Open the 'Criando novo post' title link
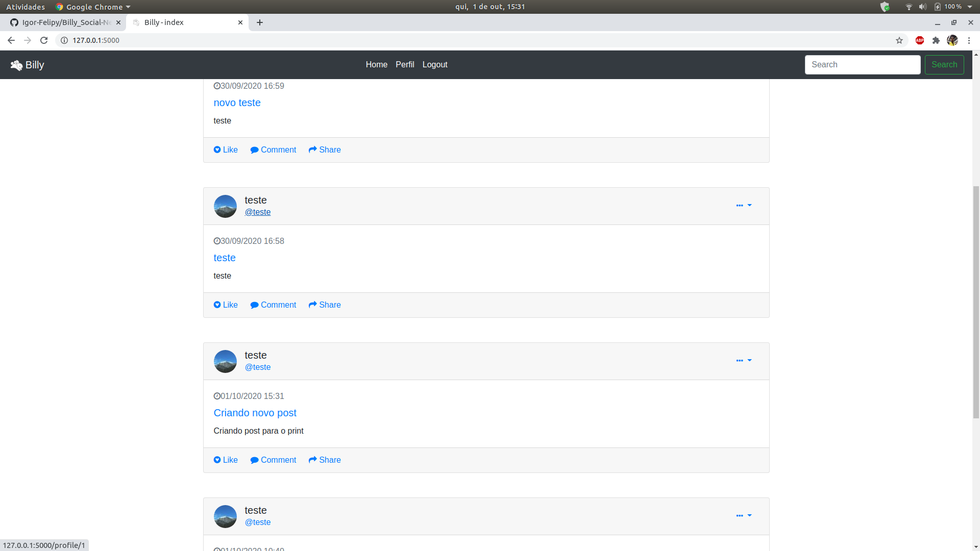Image resolution: width=980 pixels, height=551 pixels. 255,413
